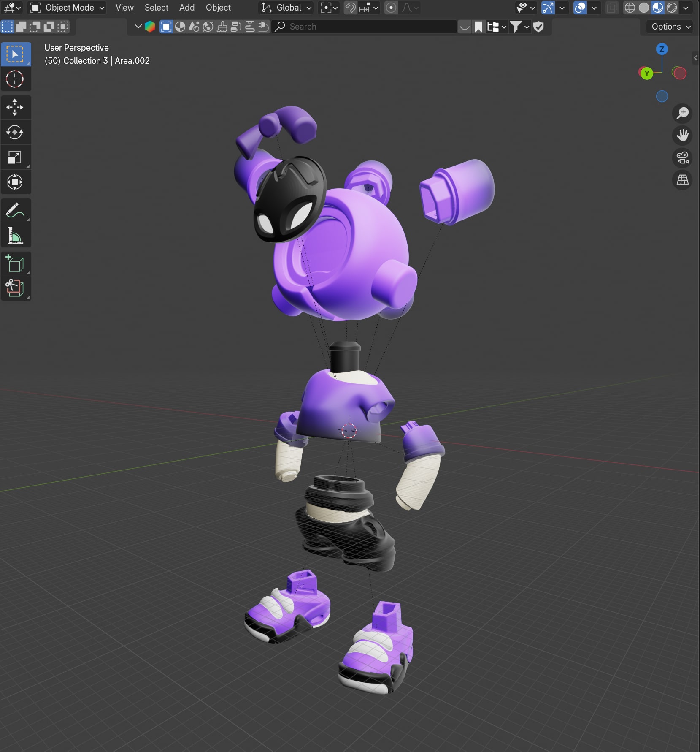Image resolution: width=700 pixels, height=752 pixels.
Task: Choose the Move tool
Action: (16, 107)
